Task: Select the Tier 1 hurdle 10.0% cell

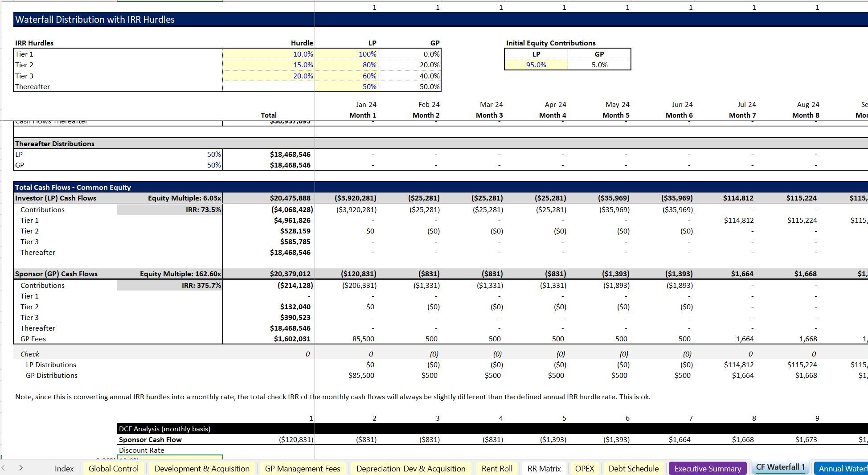Action: click(x=269, y=54)
